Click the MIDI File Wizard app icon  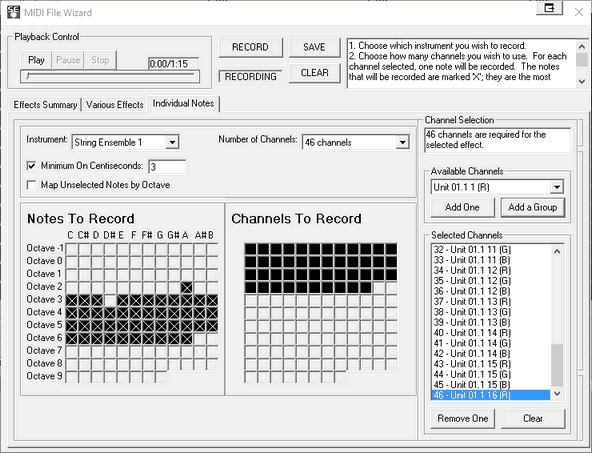[14, 12]
